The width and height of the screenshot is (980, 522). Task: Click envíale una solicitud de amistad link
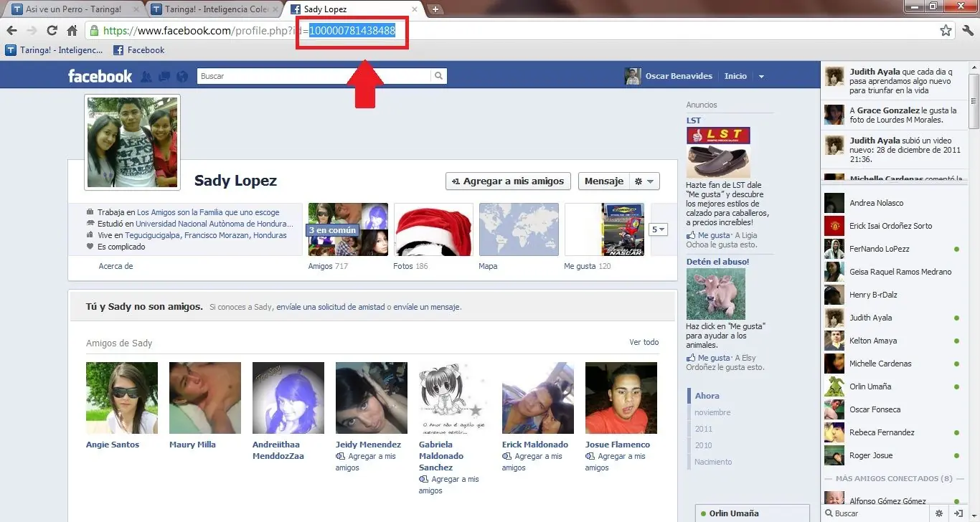click(x=330, y=307)
